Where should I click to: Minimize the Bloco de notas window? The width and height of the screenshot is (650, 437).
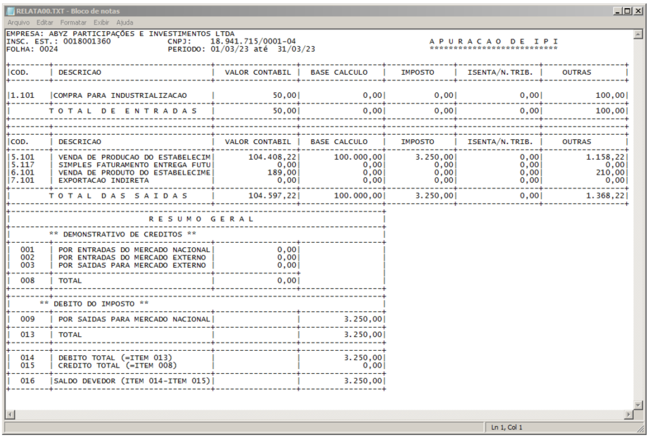[x=617, y=11]
